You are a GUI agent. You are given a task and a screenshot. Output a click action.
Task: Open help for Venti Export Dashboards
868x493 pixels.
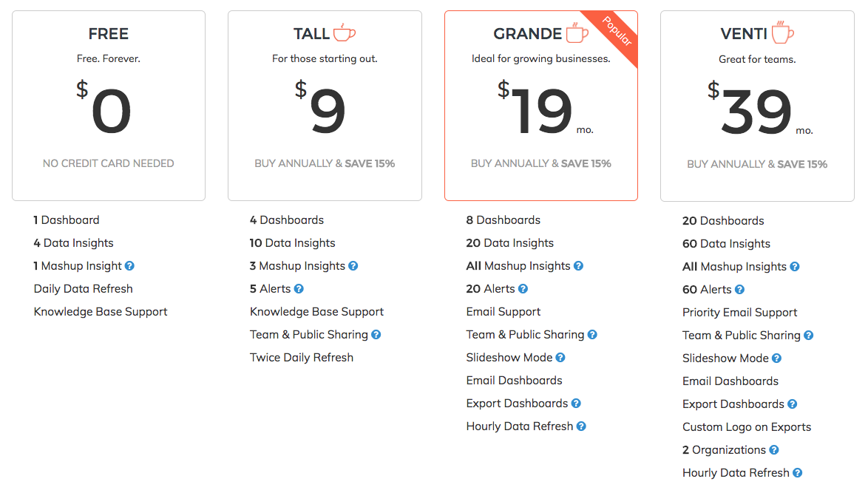(x=792, y=404)
